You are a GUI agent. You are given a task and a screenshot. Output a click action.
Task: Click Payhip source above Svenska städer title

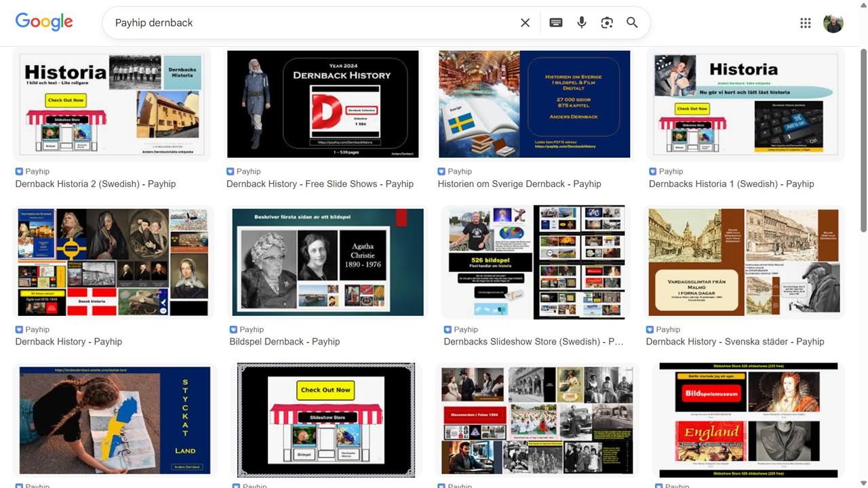point(663,329)
